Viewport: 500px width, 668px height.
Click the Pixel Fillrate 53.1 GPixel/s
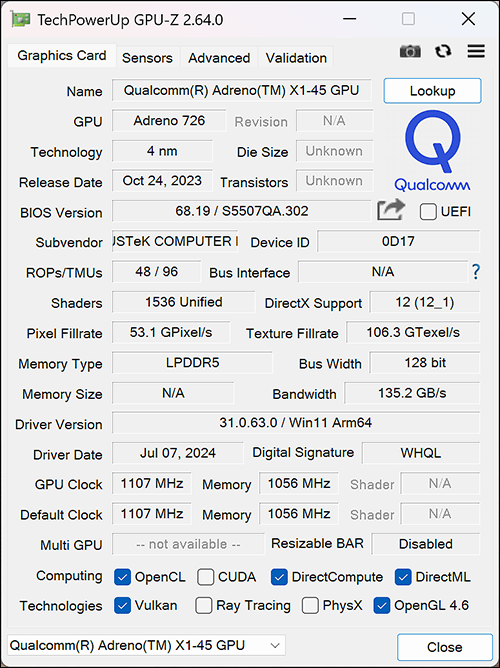point(171,332)
